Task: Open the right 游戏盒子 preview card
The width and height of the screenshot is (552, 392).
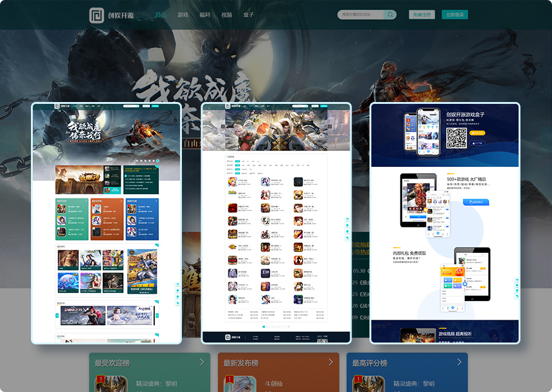Action: 445,223
